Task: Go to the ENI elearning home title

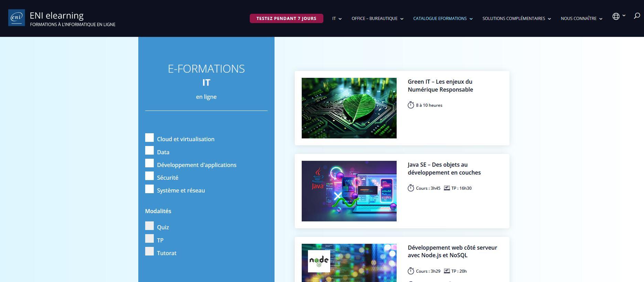Action: [57, 15]
